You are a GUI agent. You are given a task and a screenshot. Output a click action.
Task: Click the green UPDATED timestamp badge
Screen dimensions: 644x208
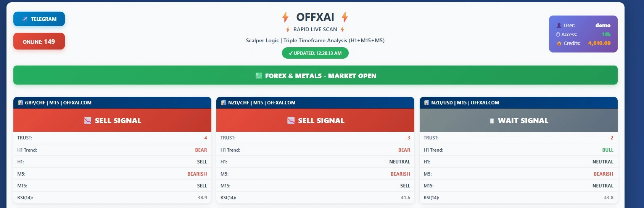[315, 53]
